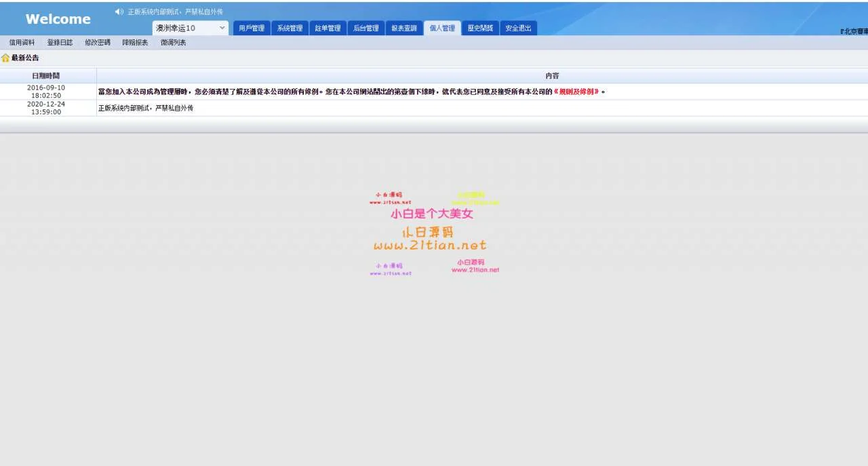Image resolution: width=868 pixels, height=466 pixels.
Task: Open the 歷史開獎 tab
Action: coord(480,28)
